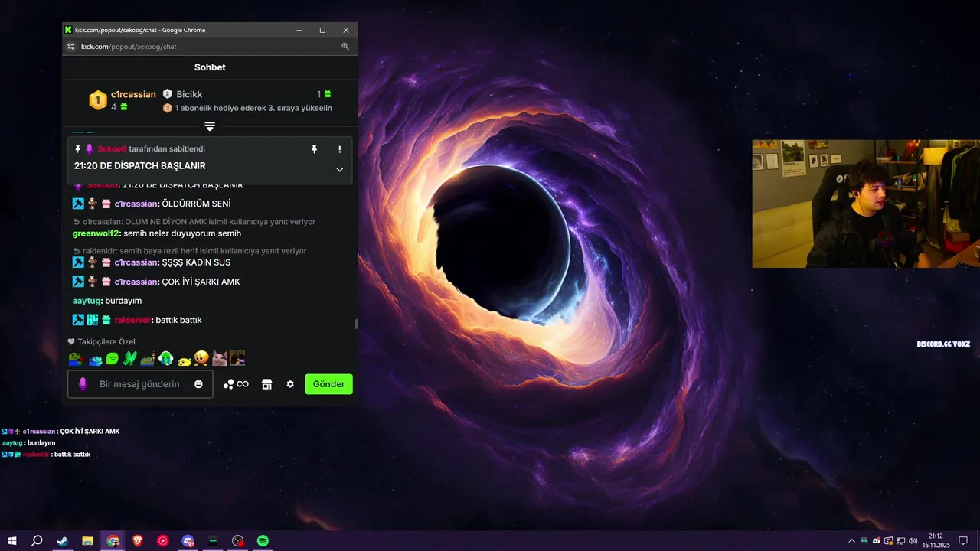Click the chat scrollbar thumb
980x551 pixels.
point(356,324)
